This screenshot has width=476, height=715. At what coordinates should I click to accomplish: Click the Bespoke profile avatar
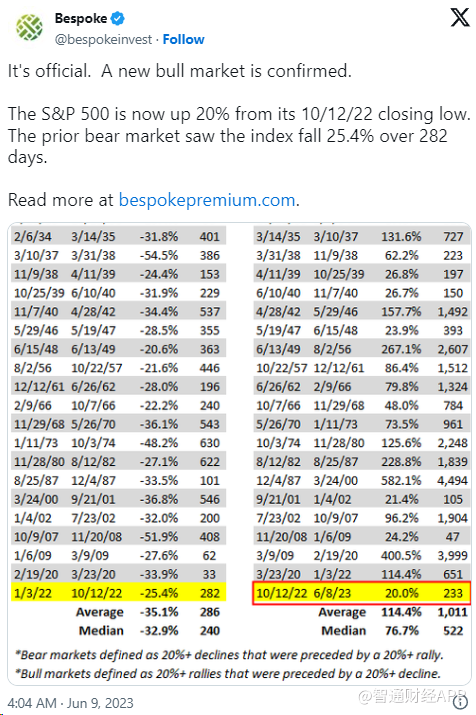[29, 27]
